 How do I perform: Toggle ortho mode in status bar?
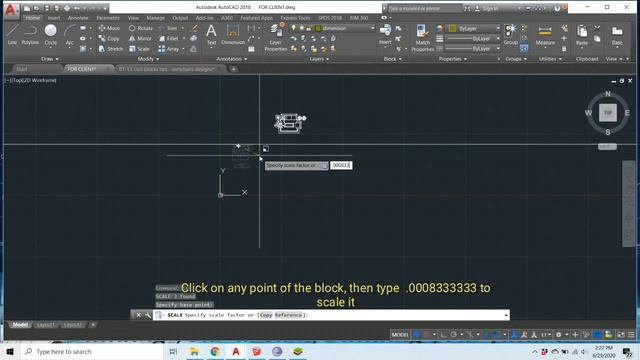(443, 335)
